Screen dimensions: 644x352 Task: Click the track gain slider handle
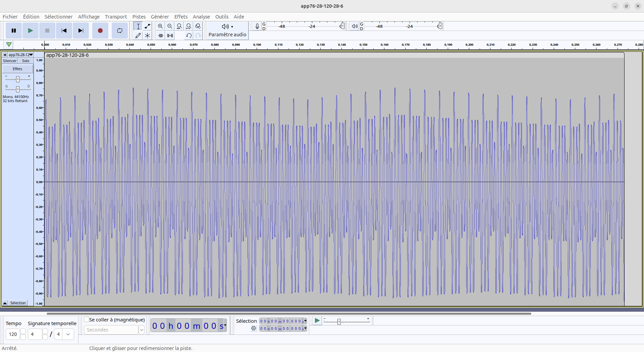[x=18, y=79]
